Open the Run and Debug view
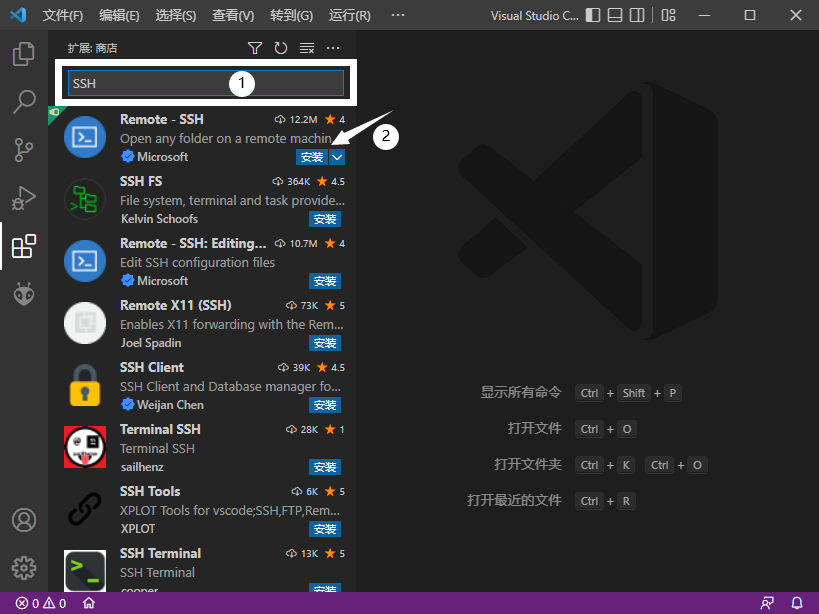 click(x=24, y=198)
